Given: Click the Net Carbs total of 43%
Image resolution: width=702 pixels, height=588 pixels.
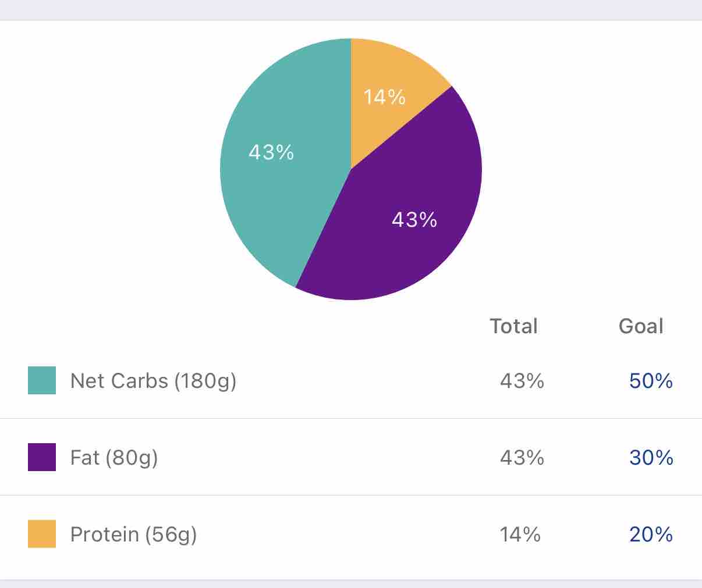Looking at the screenshot, I should 522,381.
